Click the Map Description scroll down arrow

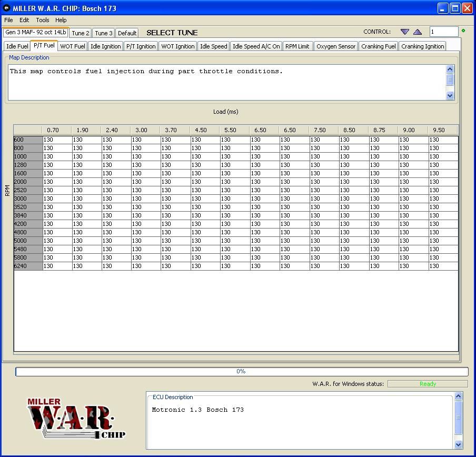450,96
